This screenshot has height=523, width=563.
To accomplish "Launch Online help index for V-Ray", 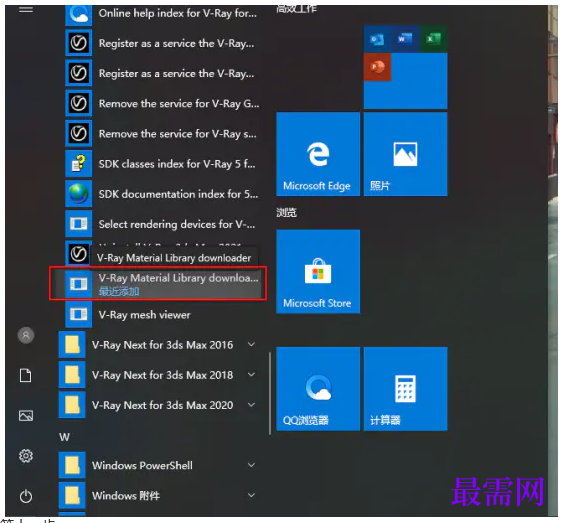I will pyautogui.click(x=162, y=14).
